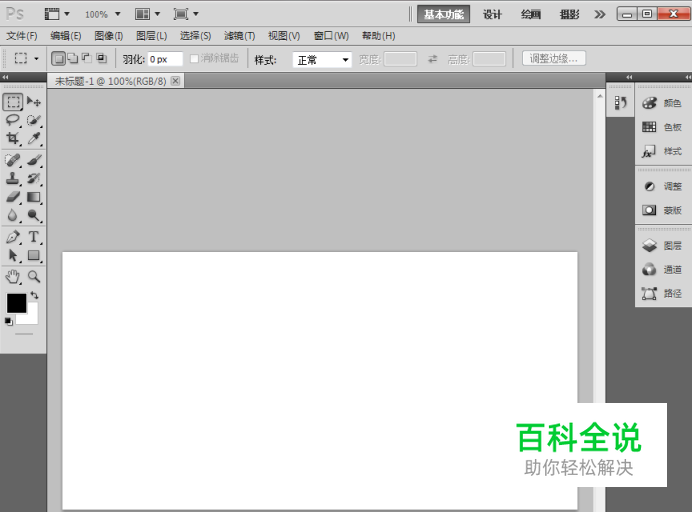Activate the Zoom magnifier tool

34,276
